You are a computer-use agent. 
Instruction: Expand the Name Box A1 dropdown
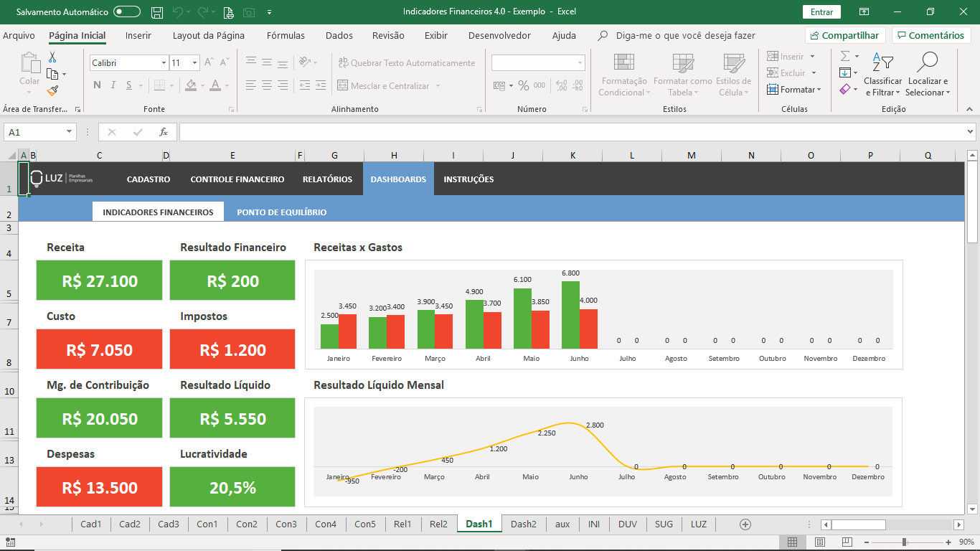click(x=70, y=132)
